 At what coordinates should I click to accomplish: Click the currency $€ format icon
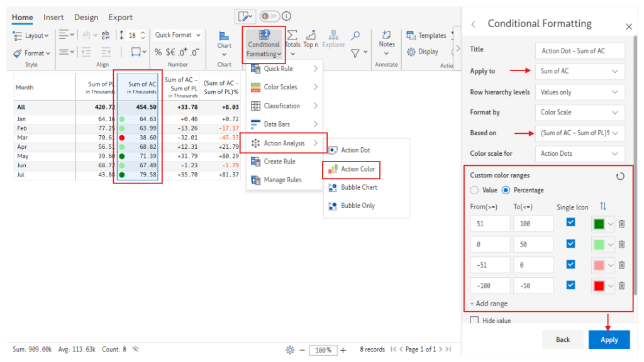point(170,52)
